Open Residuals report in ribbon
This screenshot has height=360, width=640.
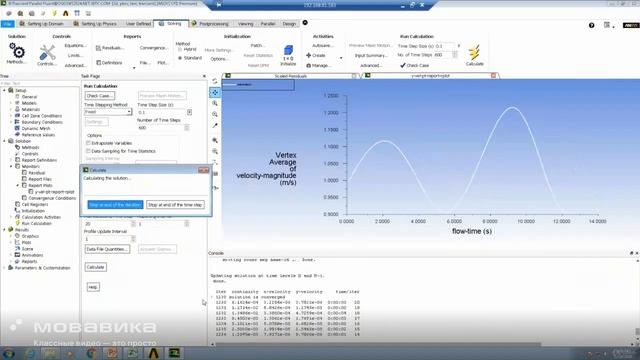110,48
